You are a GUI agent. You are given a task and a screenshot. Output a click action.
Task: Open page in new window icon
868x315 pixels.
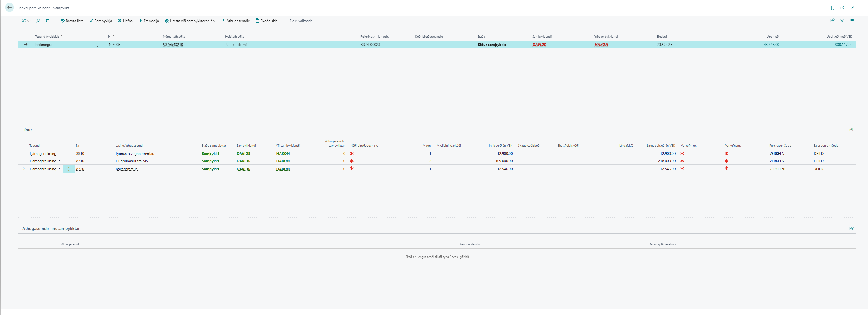[x=842, y=8]
